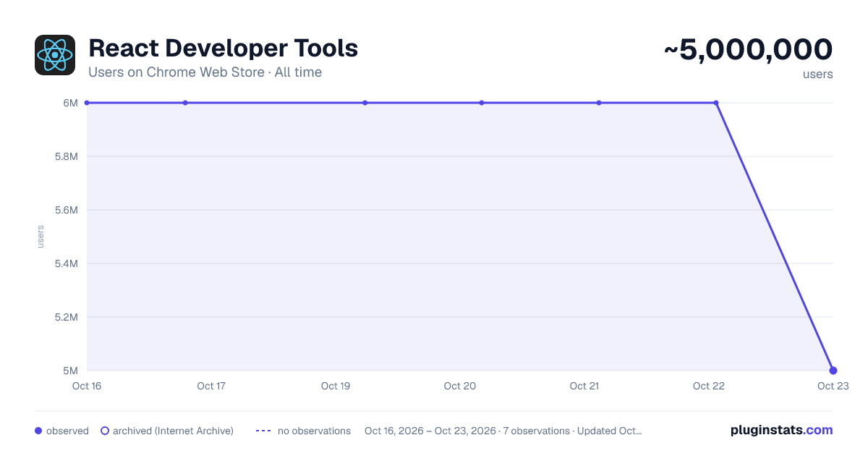Click the date range and observations text
The height and width of the screenshot is (456, 868).
click(503, 431)
